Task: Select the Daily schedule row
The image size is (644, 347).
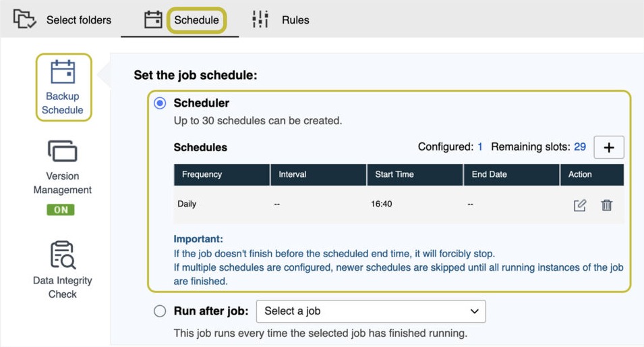Action: (x=399, y=205)
